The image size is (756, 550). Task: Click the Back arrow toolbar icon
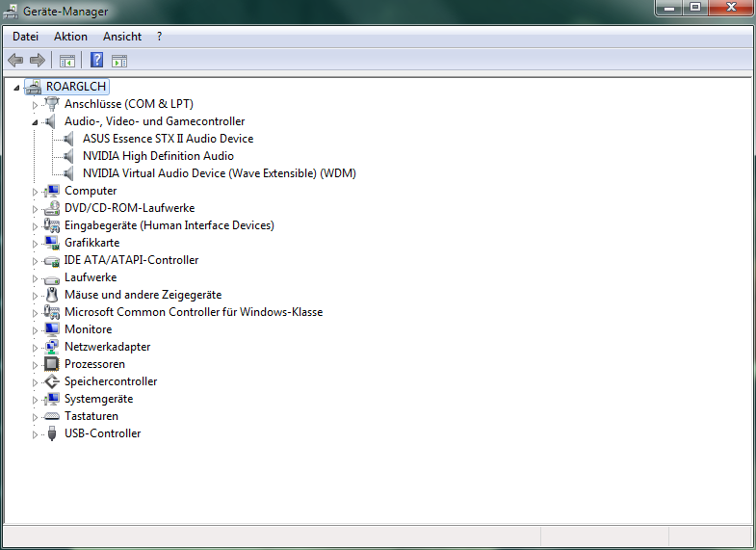coord(15,61)
